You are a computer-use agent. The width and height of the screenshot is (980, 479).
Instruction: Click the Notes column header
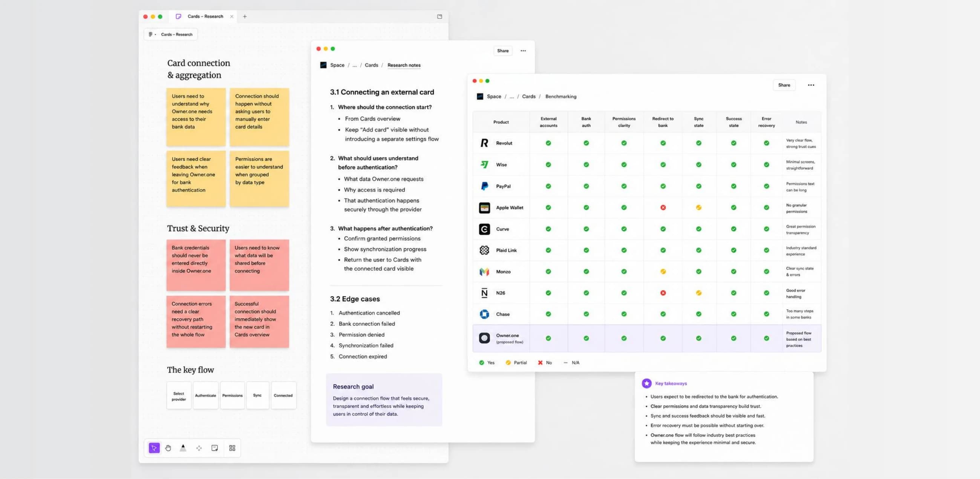pos(801,122)
